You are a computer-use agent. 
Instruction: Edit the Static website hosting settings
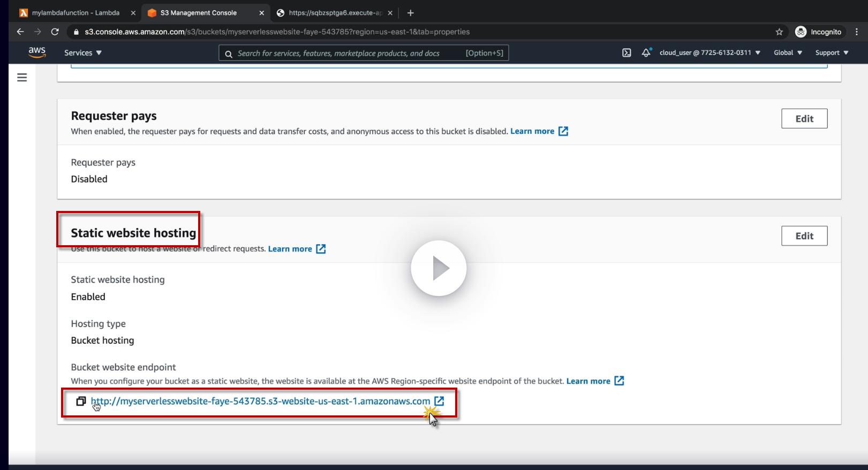(x=804, y=236)
